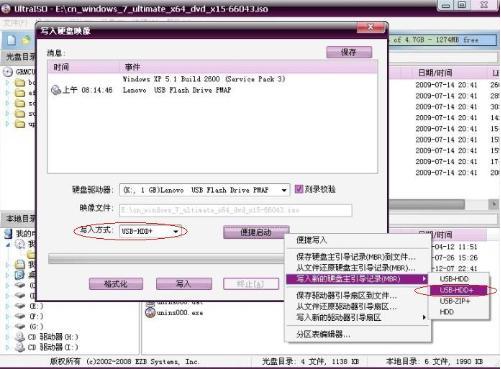This screenshot has height=369, width=501.
Task: Select the CD 驱动器 (H:) drive icon
Action: coord(20,337)
